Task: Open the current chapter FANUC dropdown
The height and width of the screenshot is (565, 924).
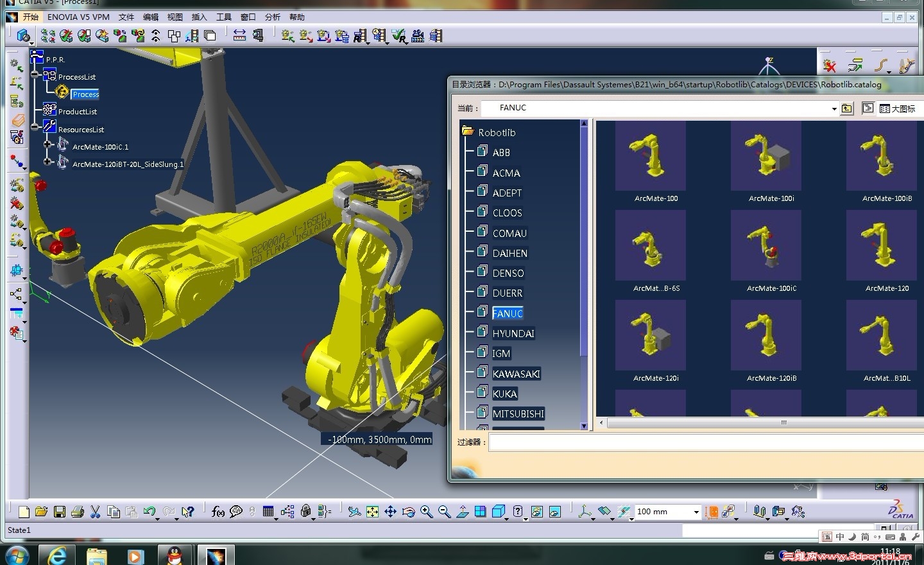Action: pyautogui.click(x=834, y=109)
